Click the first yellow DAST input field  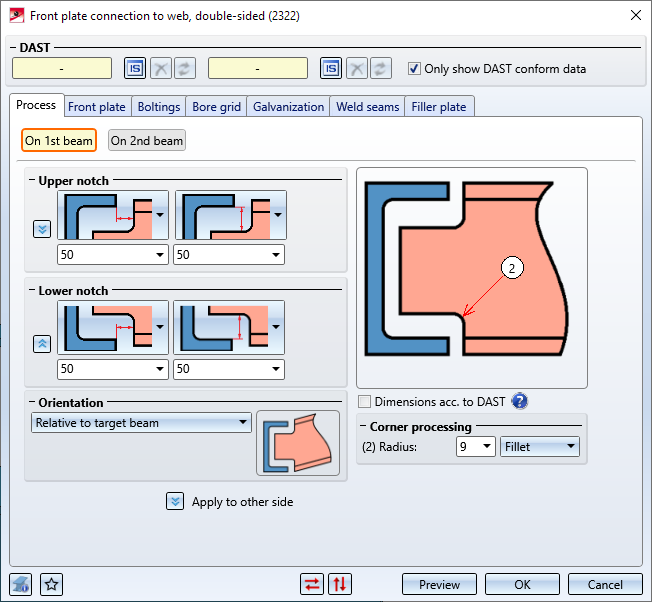(62, 68)
